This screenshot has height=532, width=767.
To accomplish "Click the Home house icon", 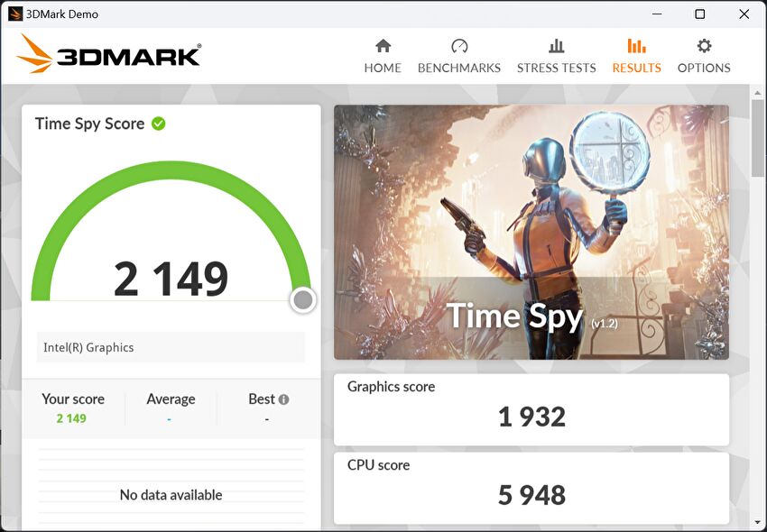I will point(383,46).
